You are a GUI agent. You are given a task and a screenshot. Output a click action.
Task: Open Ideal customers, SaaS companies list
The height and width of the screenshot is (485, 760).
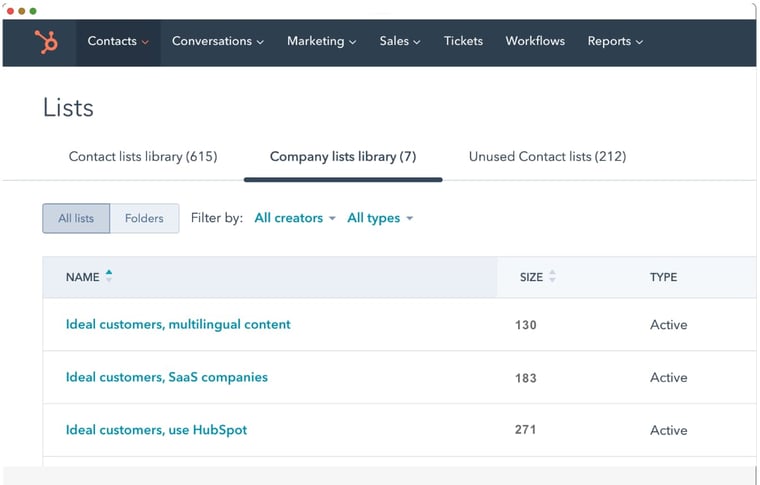tap(167, 378)
